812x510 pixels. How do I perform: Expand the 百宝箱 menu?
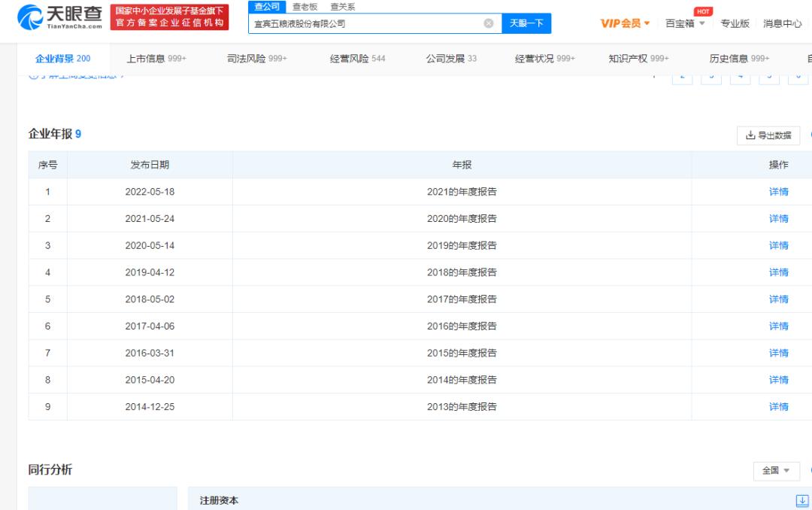tap(685, 23)
